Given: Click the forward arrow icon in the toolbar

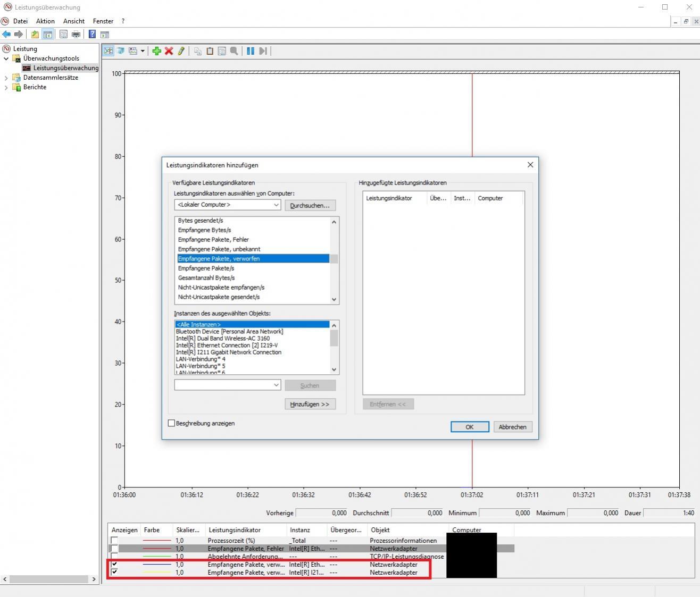Looking at the screenshot, I should point(19,35).
